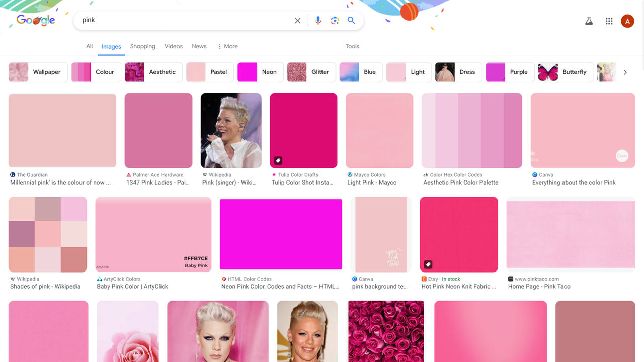Open Aesthetic Pink Color Palette image
Viewport: 644px width, 362px height.
click(472, 130)
